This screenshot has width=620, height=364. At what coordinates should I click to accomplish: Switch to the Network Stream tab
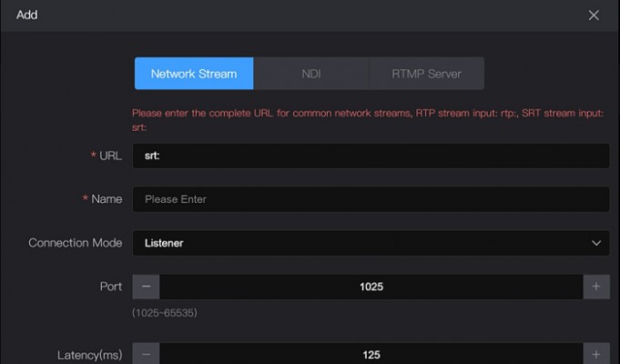[x=193, y=74]
